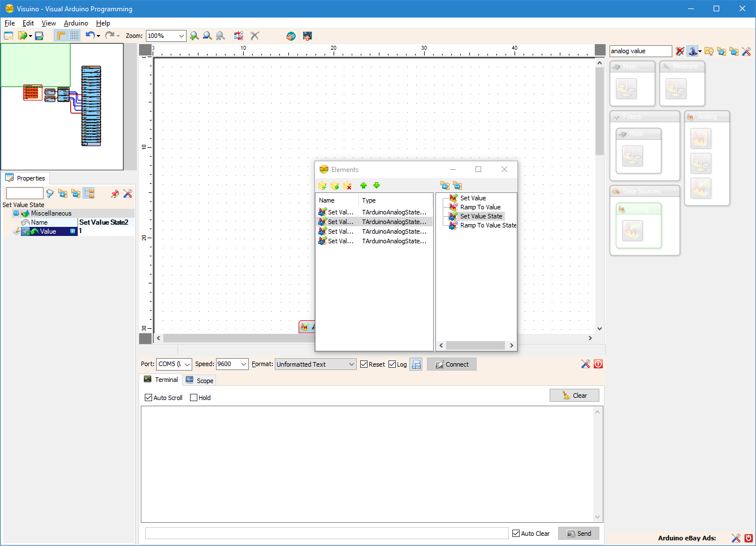The width and height of the screenshot is (756, 546).
Task: Click the Save project toolbar icon
Action: pyautogui.click(x=39, y=36)
